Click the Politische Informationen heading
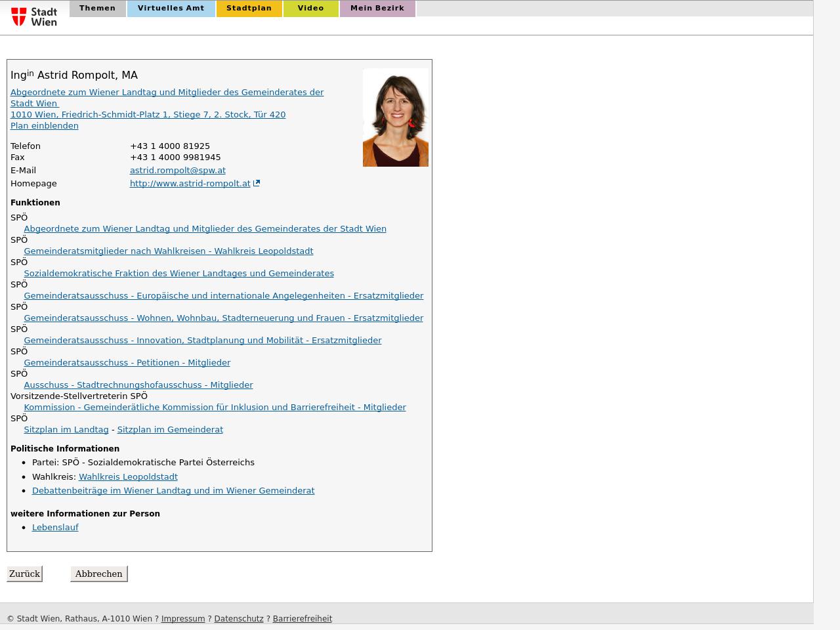Viewport: 840px width, 630px height. pos(65,449)
